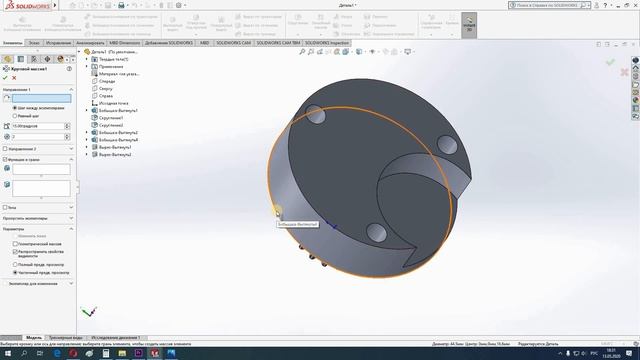
Task: Open Windows Start menu
Action: pos(8,353)
